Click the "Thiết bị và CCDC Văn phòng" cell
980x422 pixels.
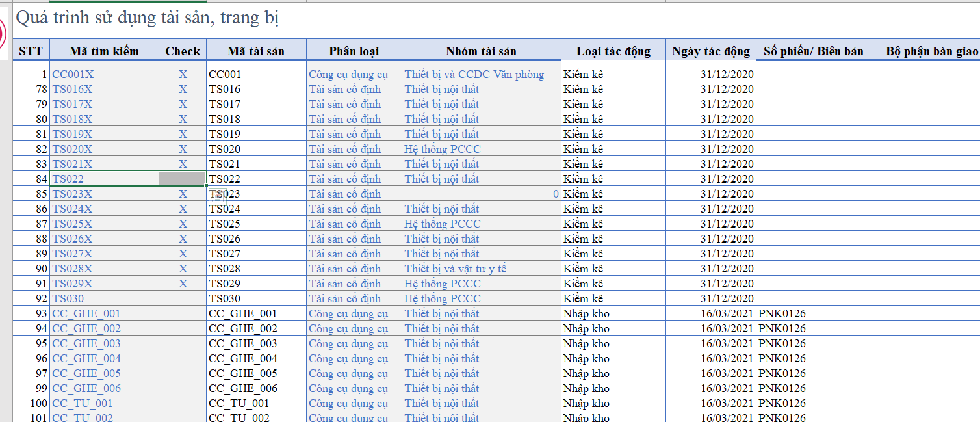pyautogui.click(x=474, y=74)
